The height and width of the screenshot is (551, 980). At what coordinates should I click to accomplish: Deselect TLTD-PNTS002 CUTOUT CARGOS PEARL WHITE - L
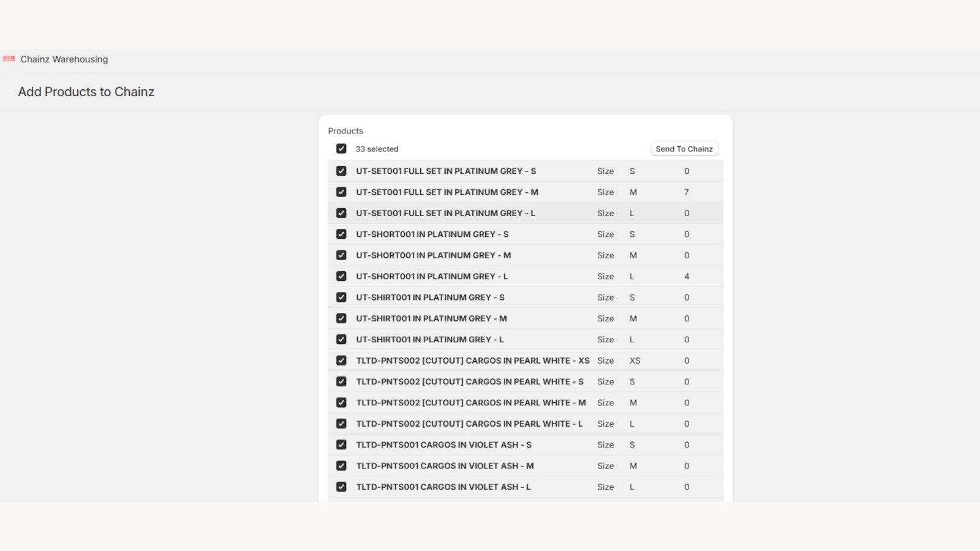(x=341, y=423)
